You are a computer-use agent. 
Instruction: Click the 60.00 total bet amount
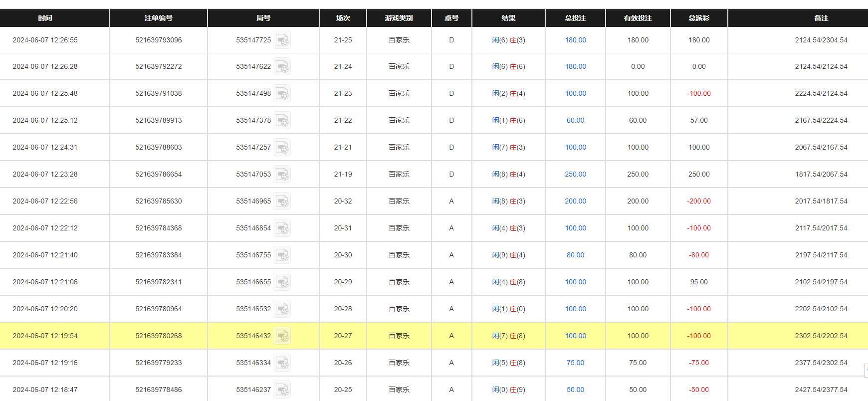point(575,120)
